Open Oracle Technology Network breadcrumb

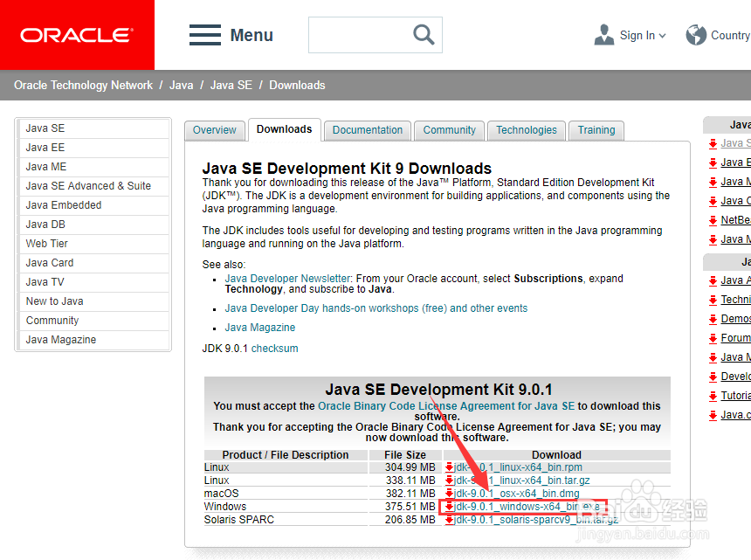(83, 86)
